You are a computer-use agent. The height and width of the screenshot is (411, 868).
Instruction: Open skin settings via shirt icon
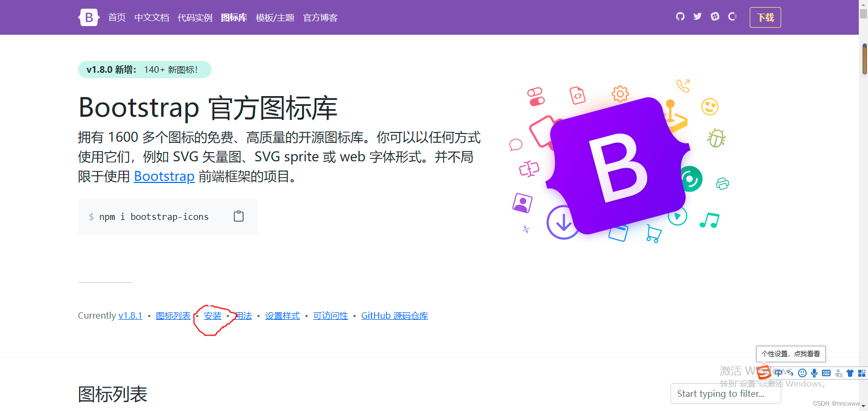850,373
